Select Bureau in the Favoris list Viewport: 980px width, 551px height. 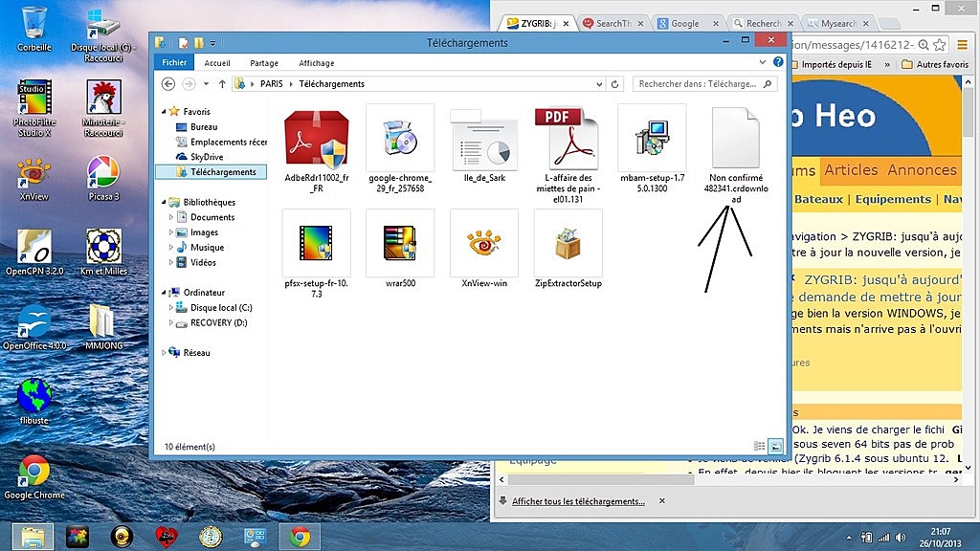coord(204,127)
